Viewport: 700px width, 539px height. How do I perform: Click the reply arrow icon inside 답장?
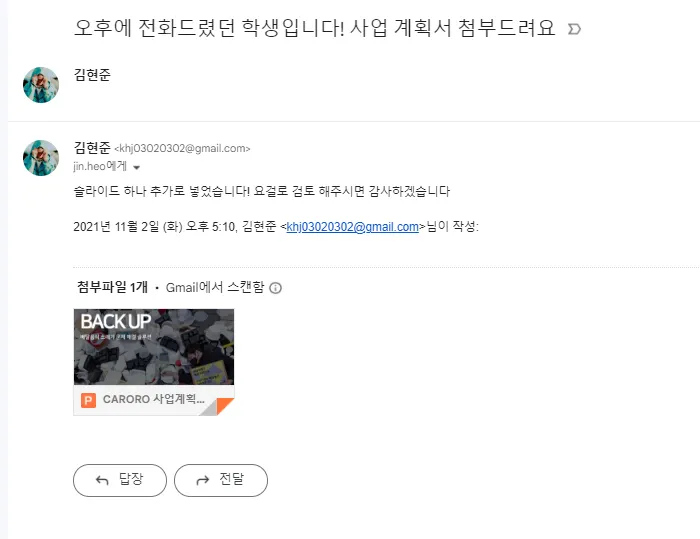coord(102,480)
